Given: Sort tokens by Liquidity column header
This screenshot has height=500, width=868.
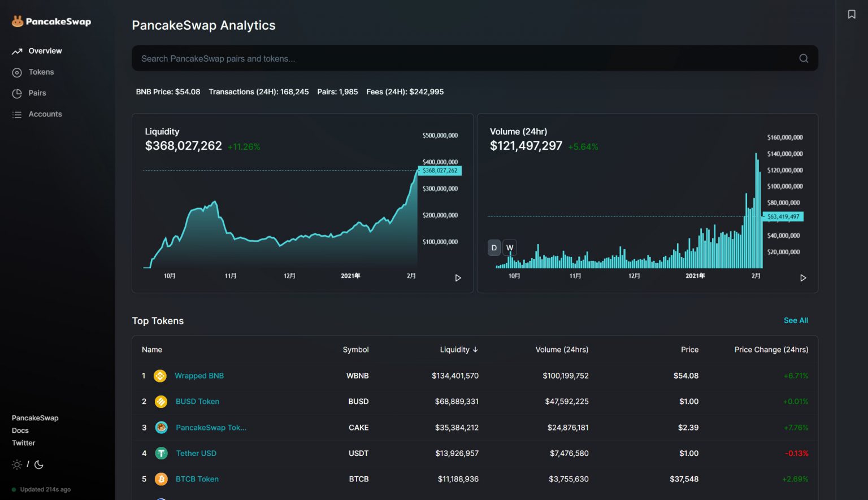Looking at the screenshot, I should (458, 350).
